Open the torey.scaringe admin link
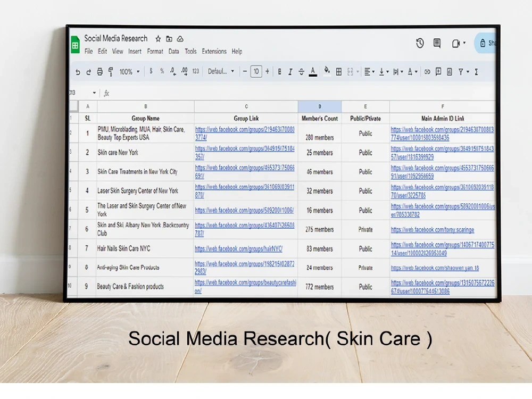This screenshot has width=532, height=399. [x=432, y=230]
